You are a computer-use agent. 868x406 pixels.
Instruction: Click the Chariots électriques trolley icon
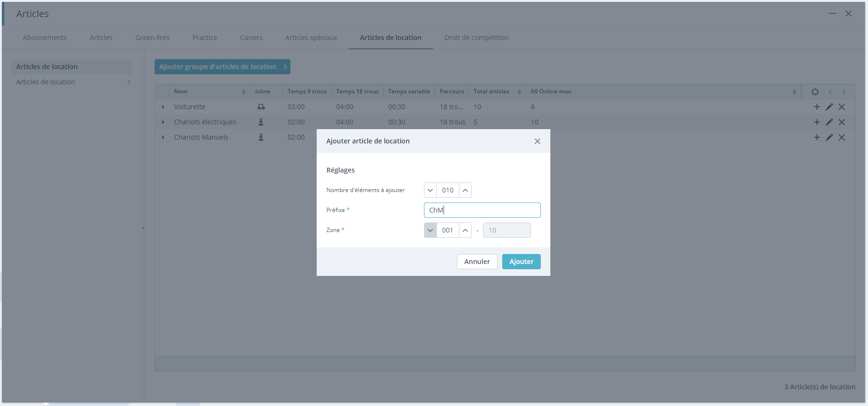(261, 122)
